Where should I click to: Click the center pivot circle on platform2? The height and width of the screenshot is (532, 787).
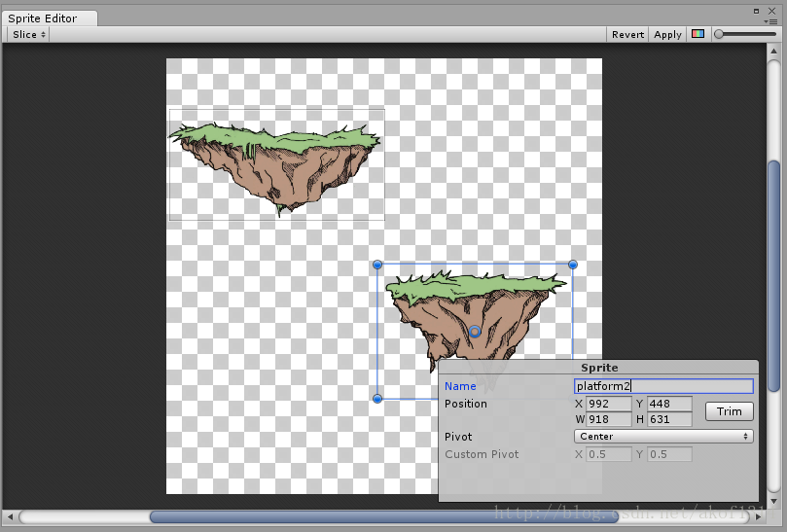475,332
